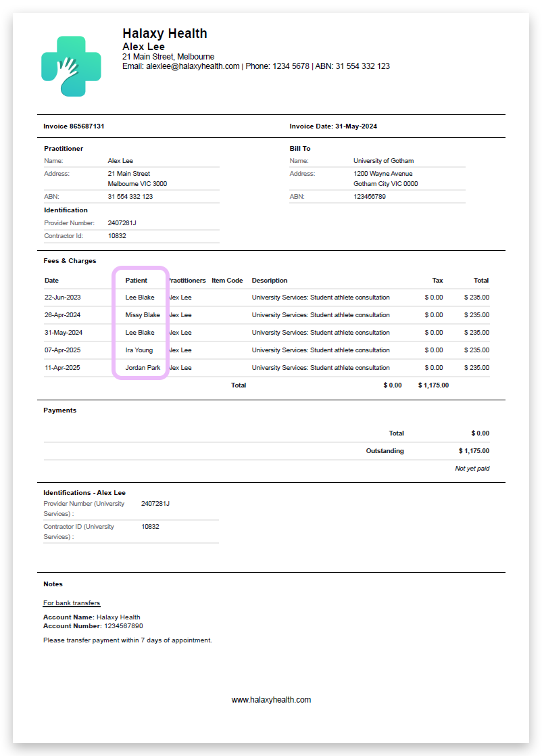This screenshot has height=756, width=542.
Task: Select the Tax column header
Action: 437,280
